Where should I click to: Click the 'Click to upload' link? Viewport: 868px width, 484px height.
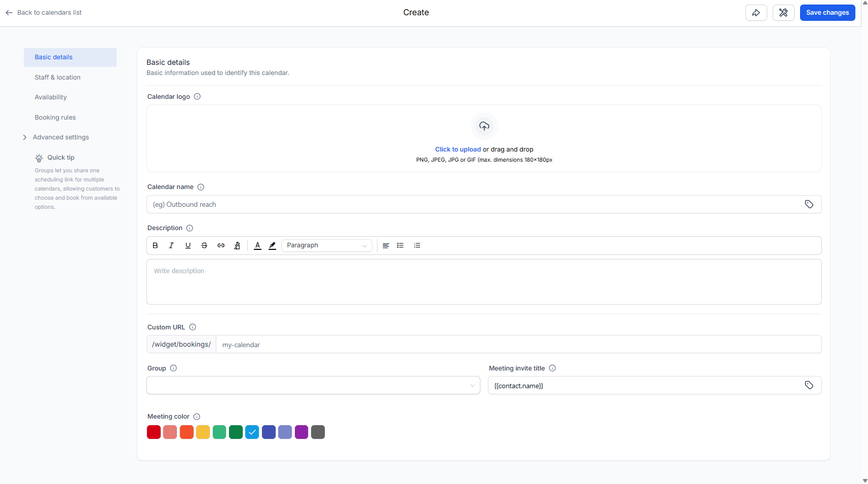point(458,150)
